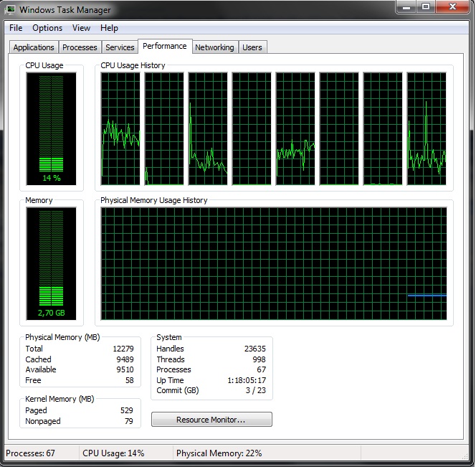The width and height of the screenshot is (476, 467).
Task: Click the Resource Monitor button
Action: 211,420
